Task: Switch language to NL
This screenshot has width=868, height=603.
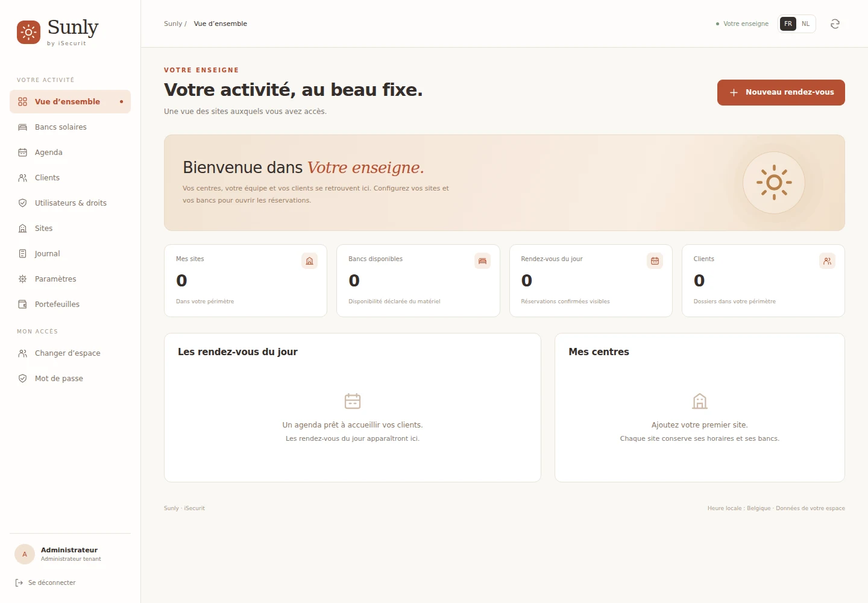Action: coord(805,24)
